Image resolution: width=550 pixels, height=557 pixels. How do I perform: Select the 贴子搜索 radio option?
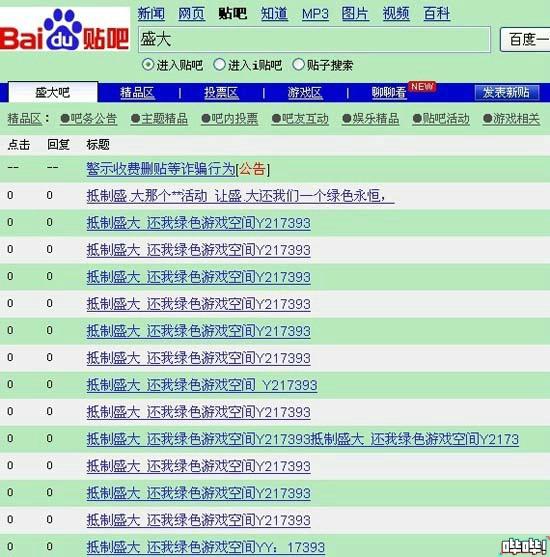(x=298, y=65)
